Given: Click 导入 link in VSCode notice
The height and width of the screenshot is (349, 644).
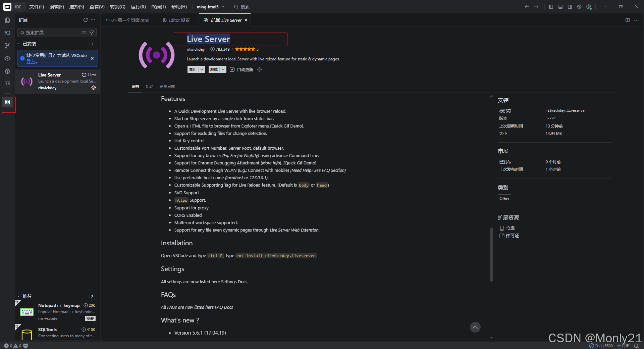Looking at the screenshot, I should (31, 61).
